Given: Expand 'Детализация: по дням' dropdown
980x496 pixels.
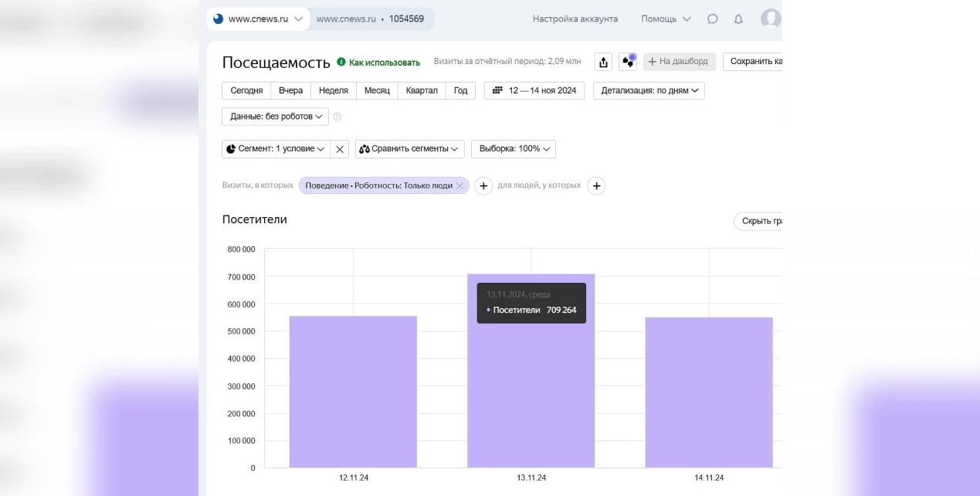Looking at the screenshot, I should point(648,91).
